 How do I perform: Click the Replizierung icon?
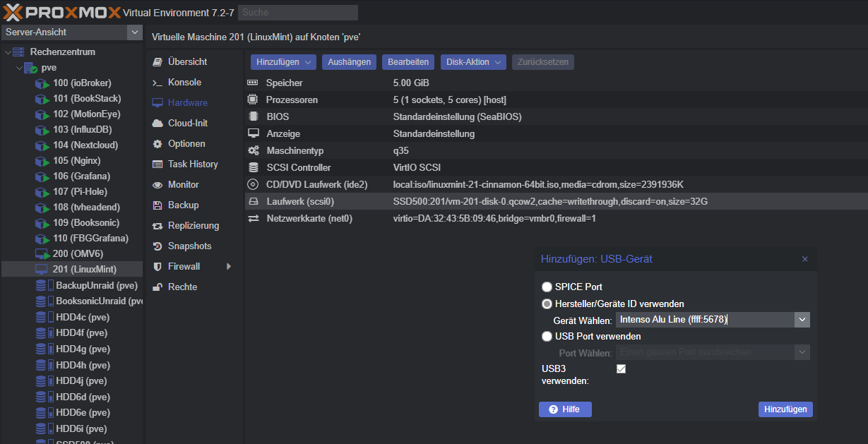pos(157,226)
